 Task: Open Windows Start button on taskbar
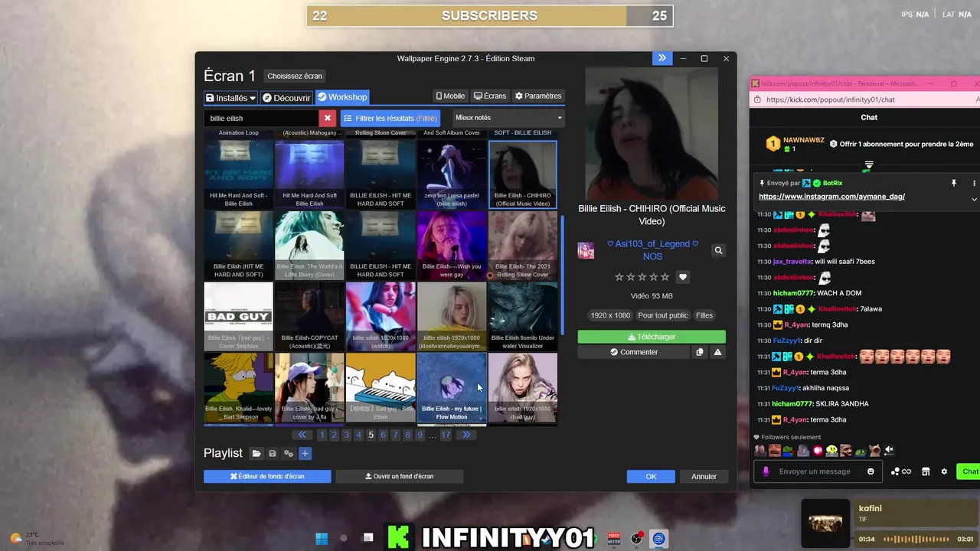coord(322,539)
